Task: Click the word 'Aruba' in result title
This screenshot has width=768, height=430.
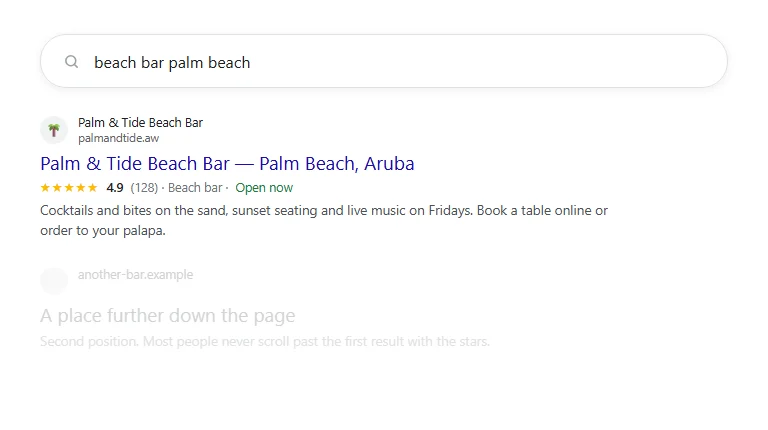Action: (389, 164)
